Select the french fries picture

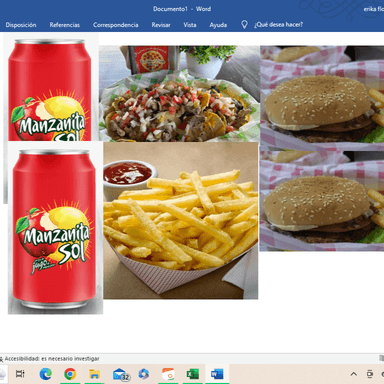[181, 220]
